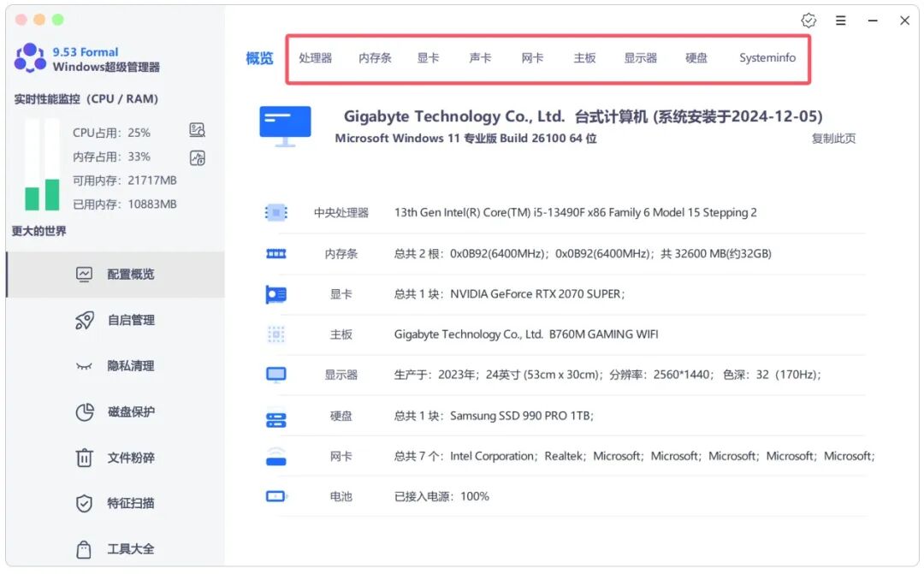Click the 总共 7 个 network adapters text
Viewport: 924px width, 574px height.
click(634, 456)
